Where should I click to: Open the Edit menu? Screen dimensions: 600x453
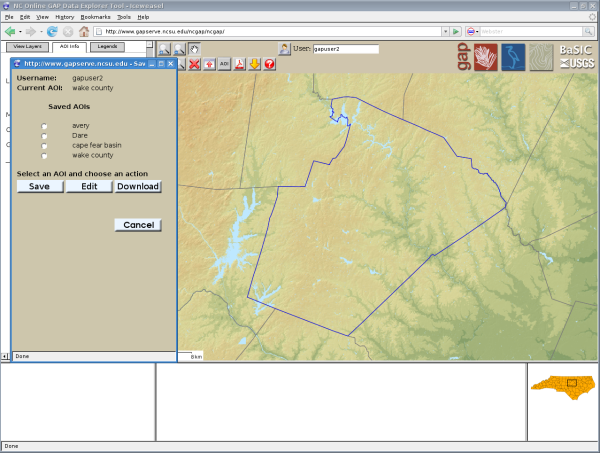pyautogui.click(x=25, y=17)
